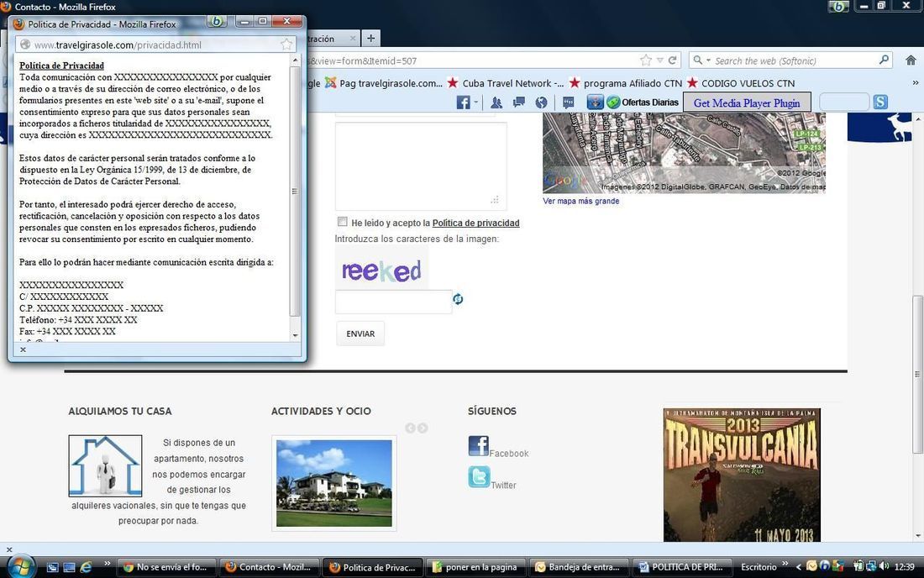This screenshot has height=578, width=924.
Task: Show more bookmarks with the chevron
Action: tap(915, 82)
